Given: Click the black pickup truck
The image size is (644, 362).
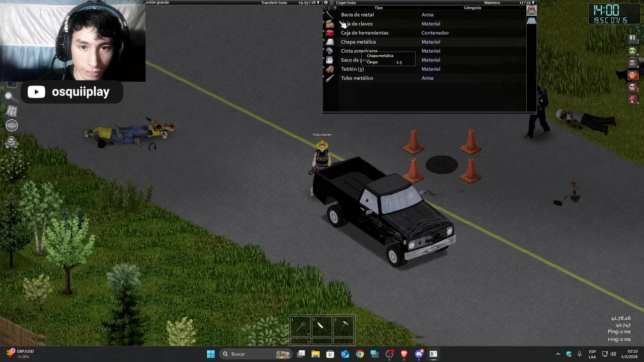Looking at the screenshot, I should click(382, 211).
